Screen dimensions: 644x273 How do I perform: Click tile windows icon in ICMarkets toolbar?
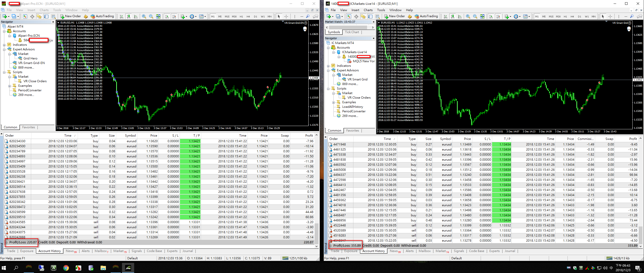[x=482, y=16]
